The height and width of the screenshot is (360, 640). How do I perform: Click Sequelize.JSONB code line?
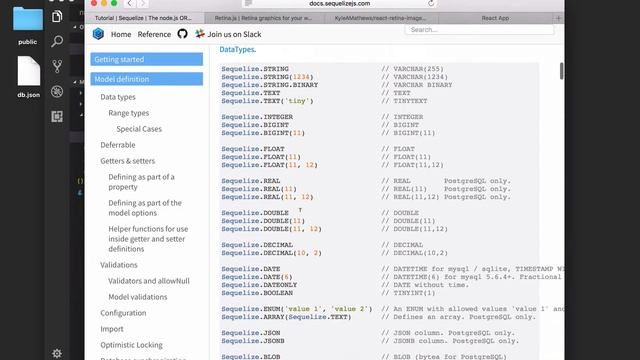coord(253,341)
